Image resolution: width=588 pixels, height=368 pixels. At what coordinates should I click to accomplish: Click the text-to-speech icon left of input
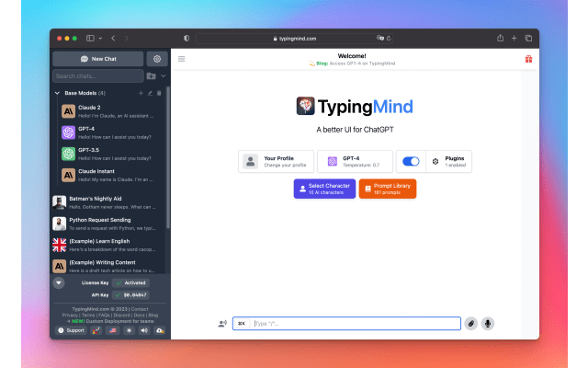pos(222,323)
